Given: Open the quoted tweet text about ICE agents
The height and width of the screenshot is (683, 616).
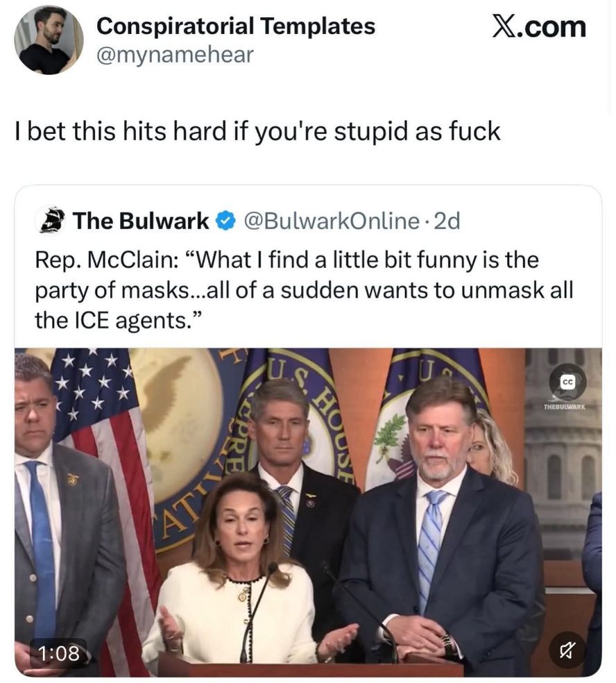Looking at the screenshot, I should [x=304, y=290].
